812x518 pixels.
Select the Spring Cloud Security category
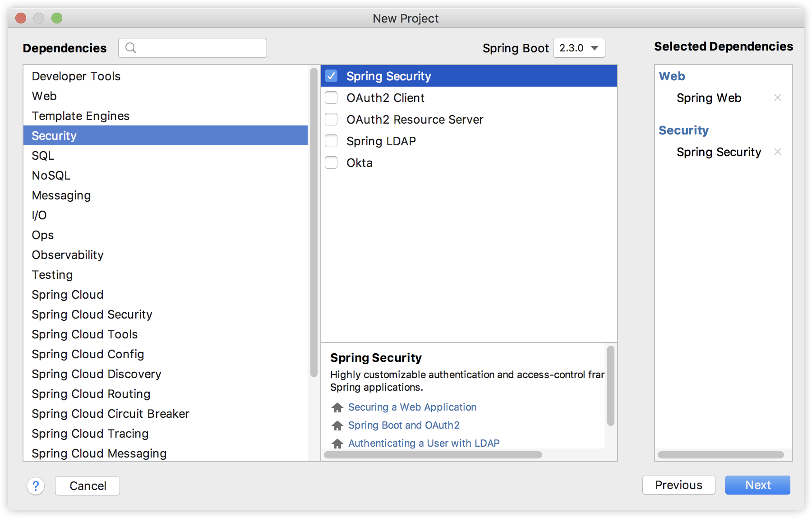pyautogui.click(x=92, y=314)
